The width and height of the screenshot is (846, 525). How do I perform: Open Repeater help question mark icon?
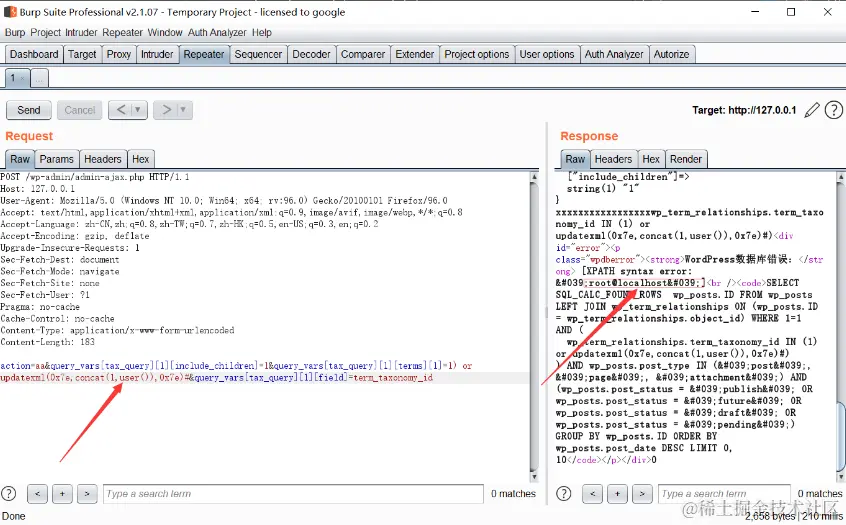834,110
